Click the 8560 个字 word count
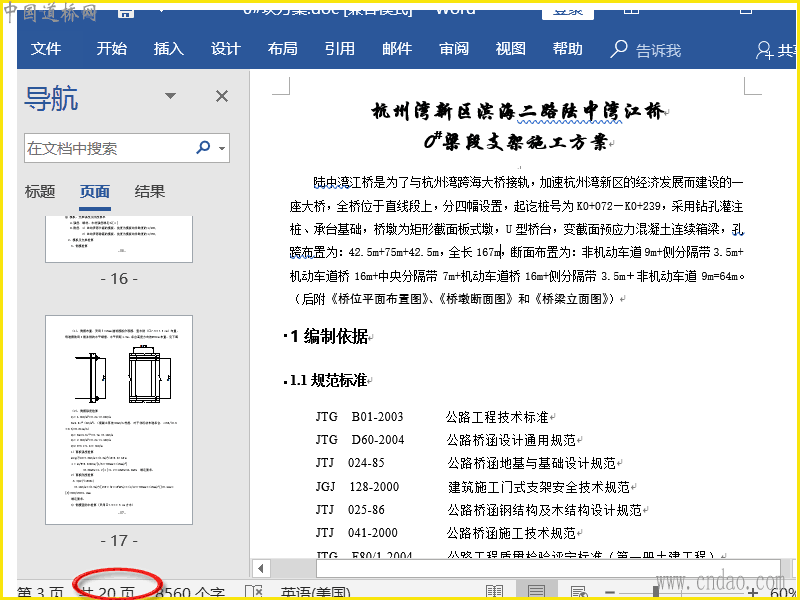 (190, 593)
